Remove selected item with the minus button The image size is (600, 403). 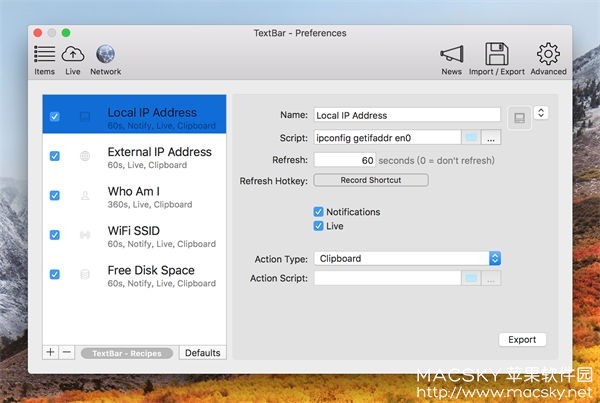(x=67, y=352)
